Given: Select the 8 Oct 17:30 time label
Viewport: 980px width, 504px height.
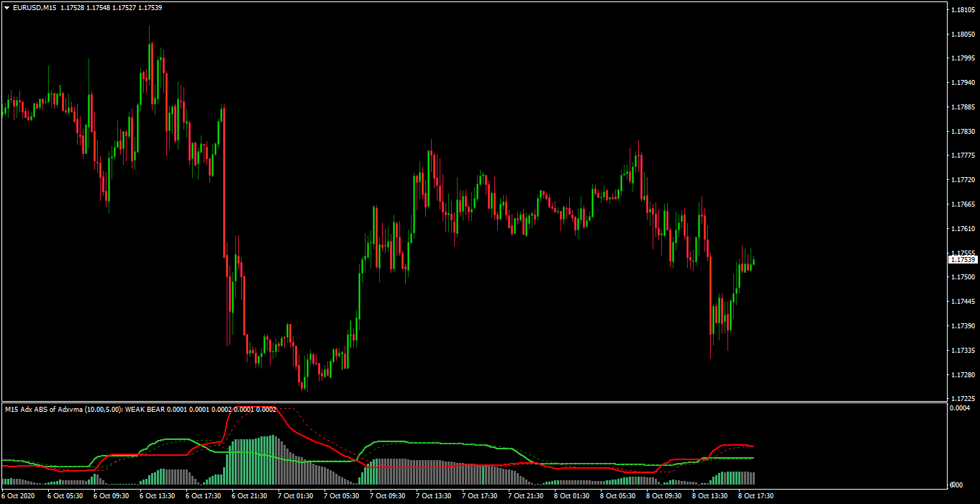Looking at the screenshot, I should 758,496.
